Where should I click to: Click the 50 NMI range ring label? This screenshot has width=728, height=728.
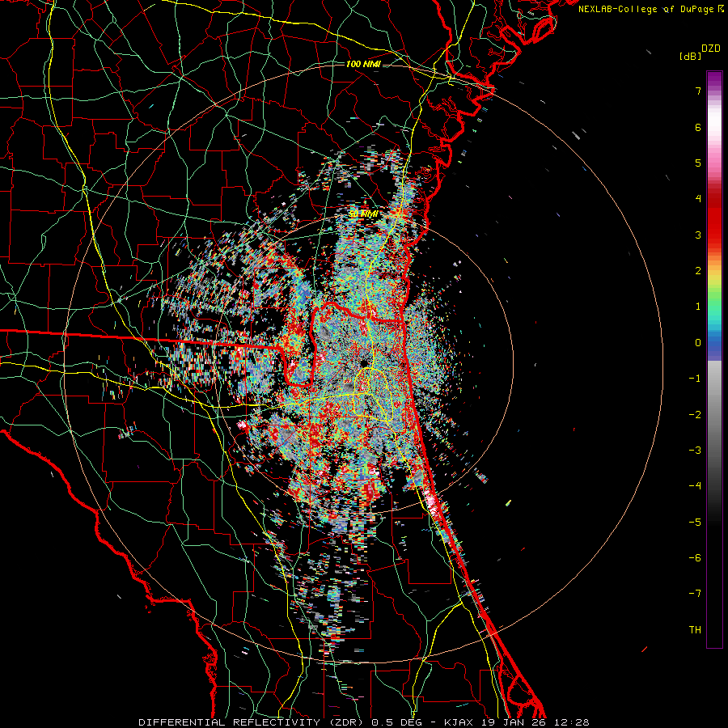coord(363,214)
